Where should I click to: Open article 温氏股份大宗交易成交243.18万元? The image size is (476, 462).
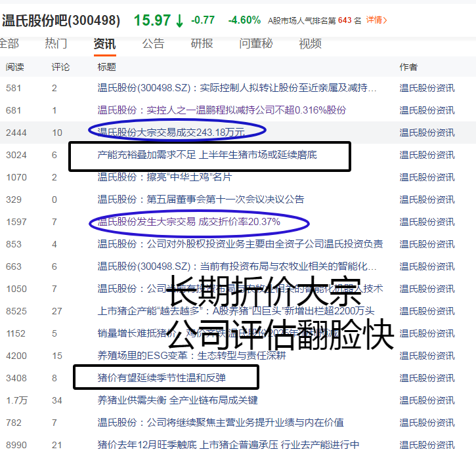[x=171, y=133]
